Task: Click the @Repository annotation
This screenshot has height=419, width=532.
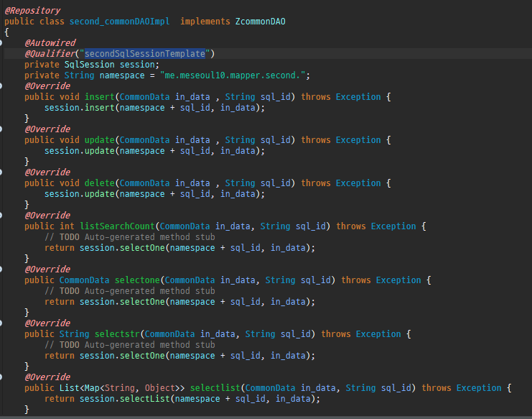Action: [x=32, y=11]
